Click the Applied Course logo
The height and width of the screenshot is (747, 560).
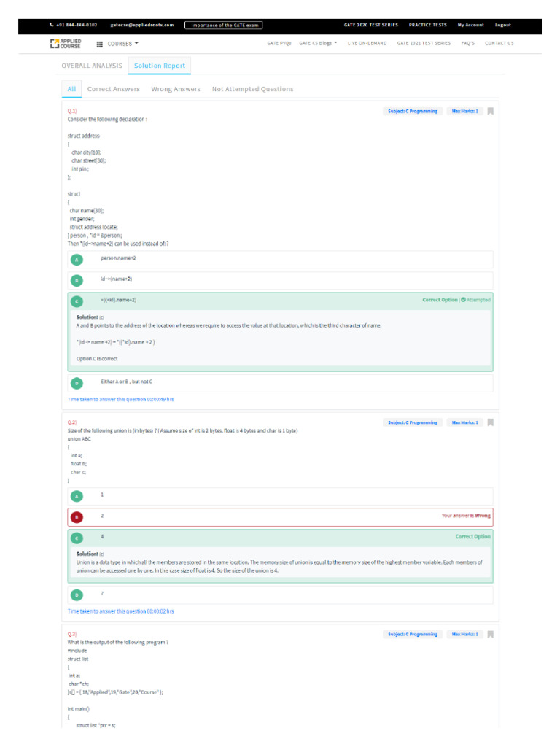pos(66,44)
